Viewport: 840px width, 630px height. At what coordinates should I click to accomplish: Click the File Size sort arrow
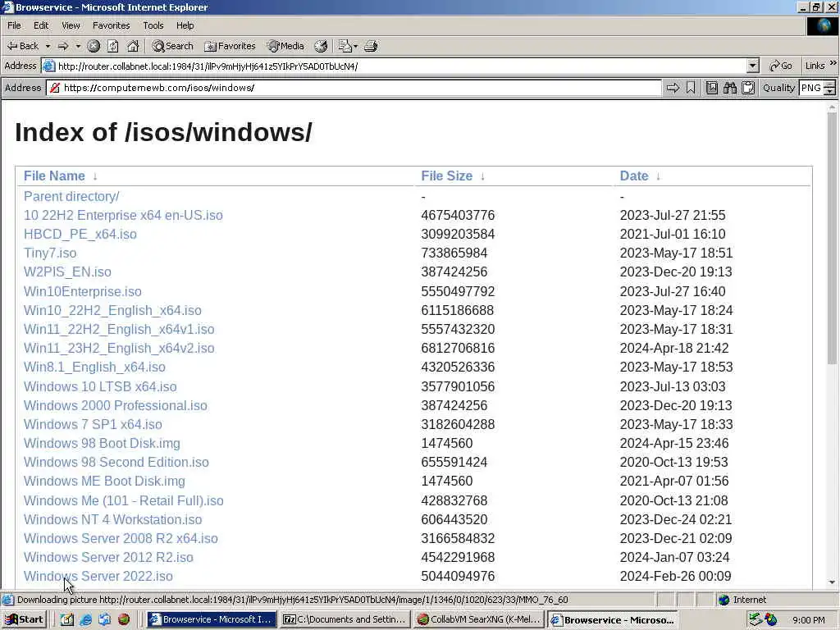point(482,176)
